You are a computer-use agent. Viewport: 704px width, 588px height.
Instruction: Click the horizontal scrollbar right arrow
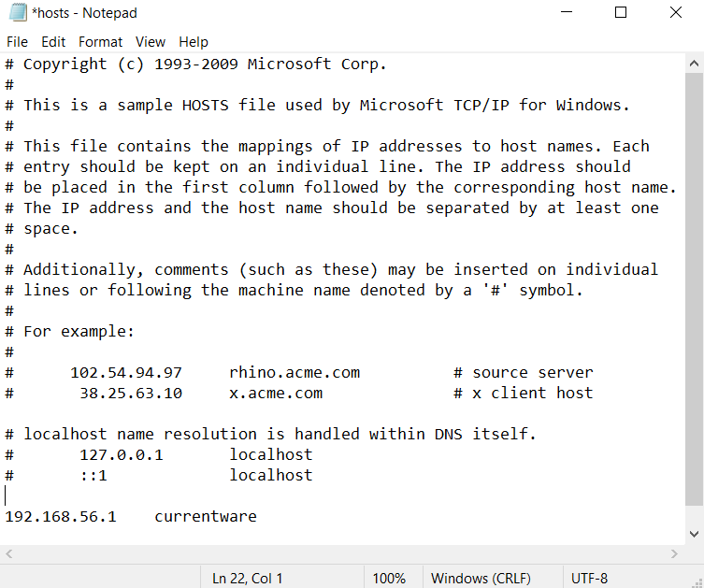[x=674, y=554]
